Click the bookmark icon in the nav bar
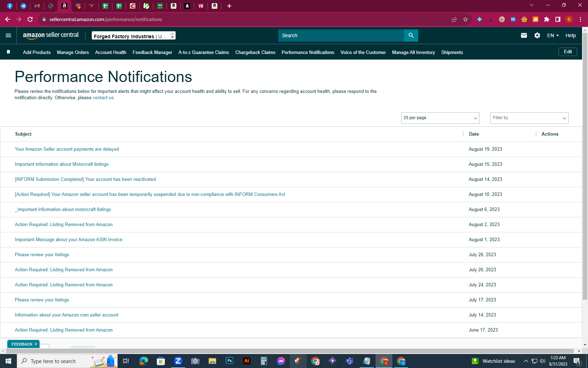 tap(8, 52)
